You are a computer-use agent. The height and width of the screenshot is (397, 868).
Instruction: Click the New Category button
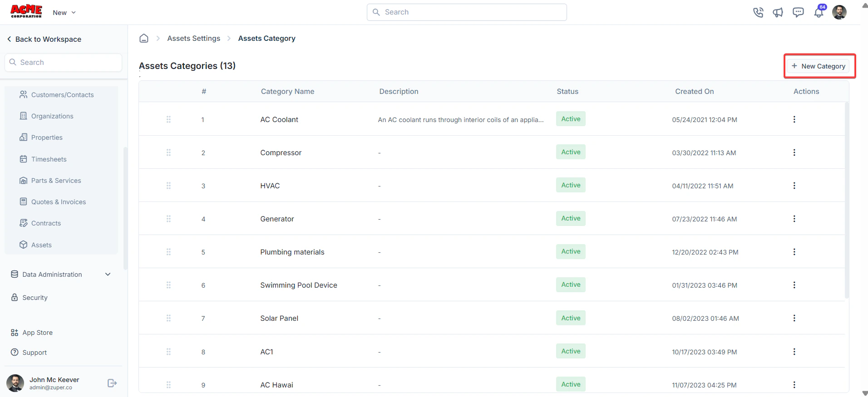(x=819, y=66)
